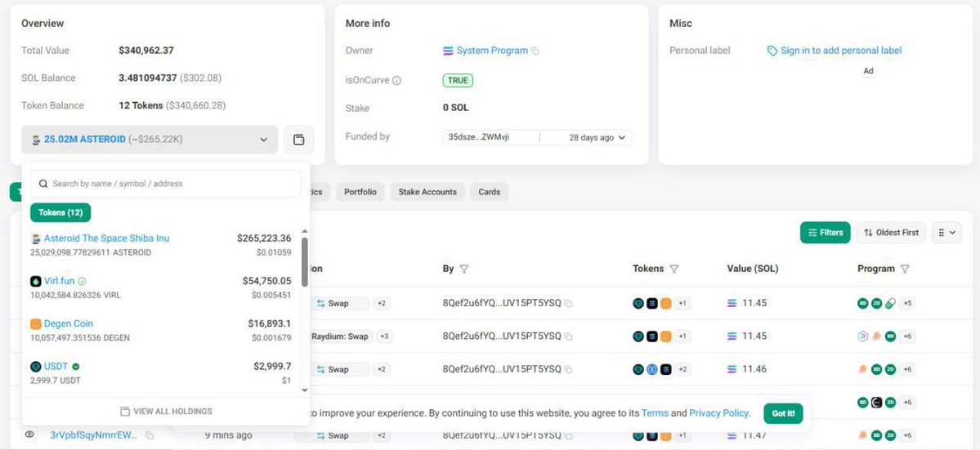Click the orange Degen Coin token icon
This screenshot has height=450, width=980.
coord(36,324)
